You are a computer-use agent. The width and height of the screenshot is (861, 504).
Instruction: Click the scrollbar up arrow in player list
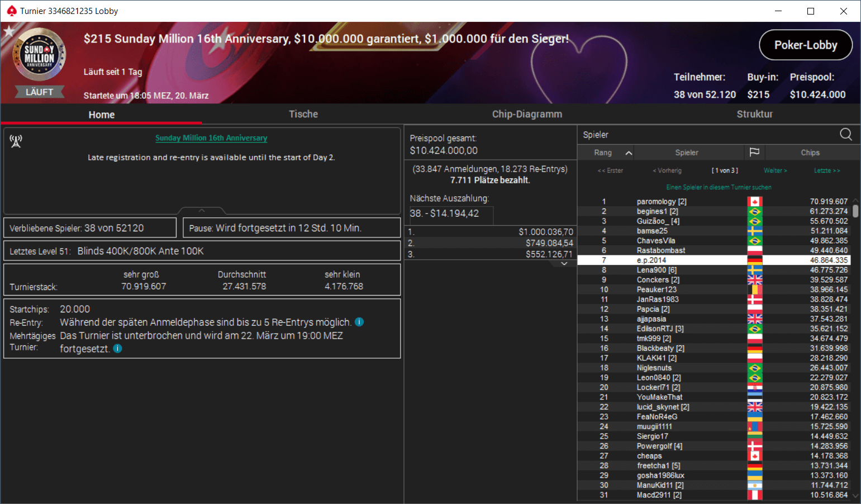(x=855, y=200)
